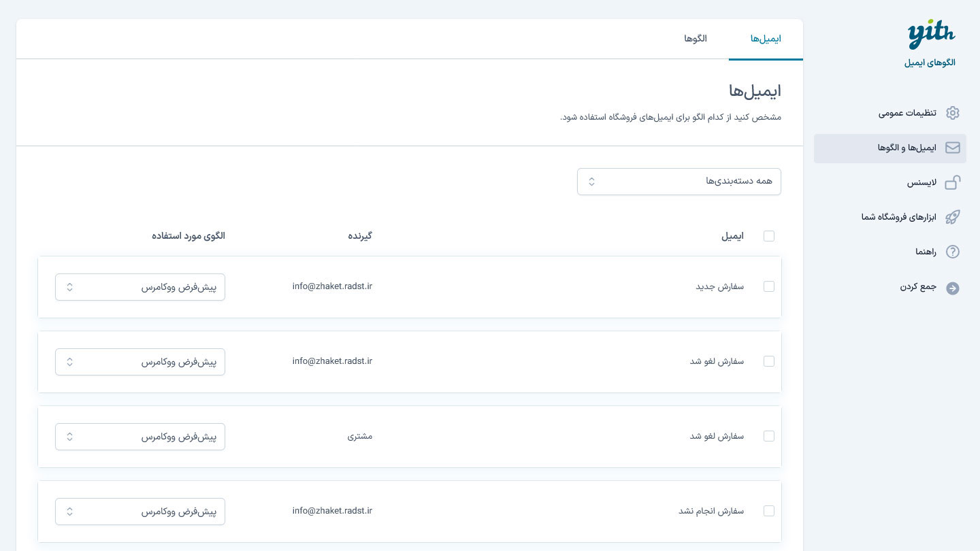Check the box for سفارش انجام نشد row
The width and height of the screenshot is (980, 551).
pyautogui.click(x=769, y=511)
